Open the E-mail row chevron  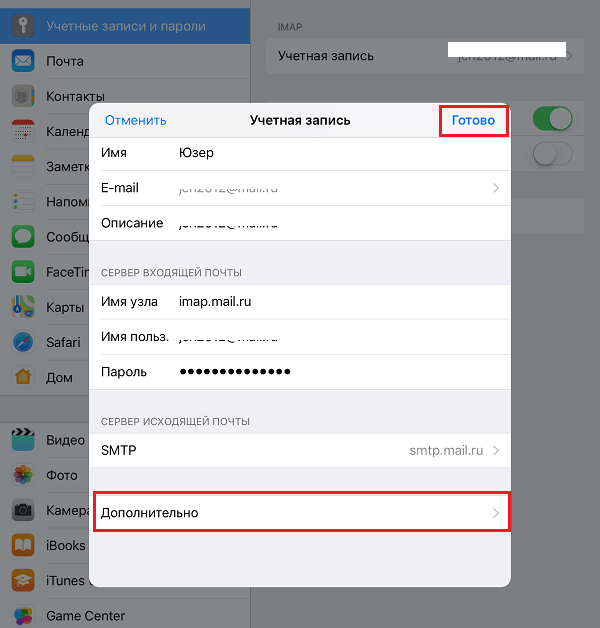496,188
